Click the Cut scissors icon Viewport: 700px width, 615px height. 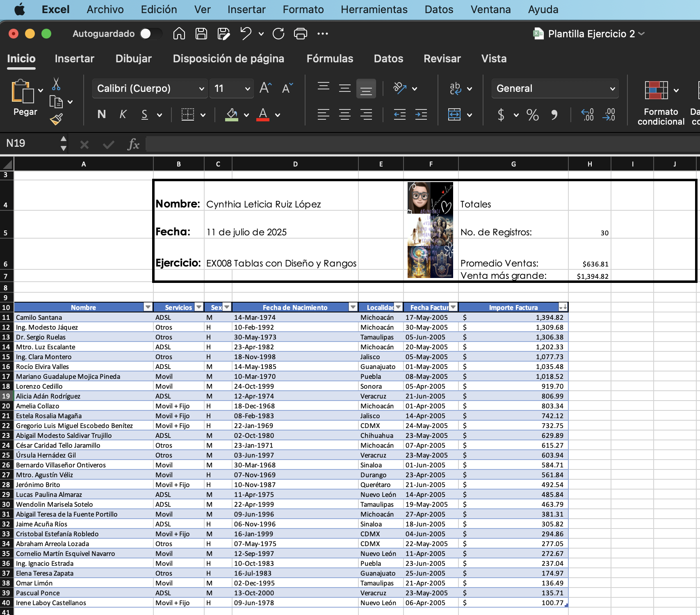click(x=56, y=84)
